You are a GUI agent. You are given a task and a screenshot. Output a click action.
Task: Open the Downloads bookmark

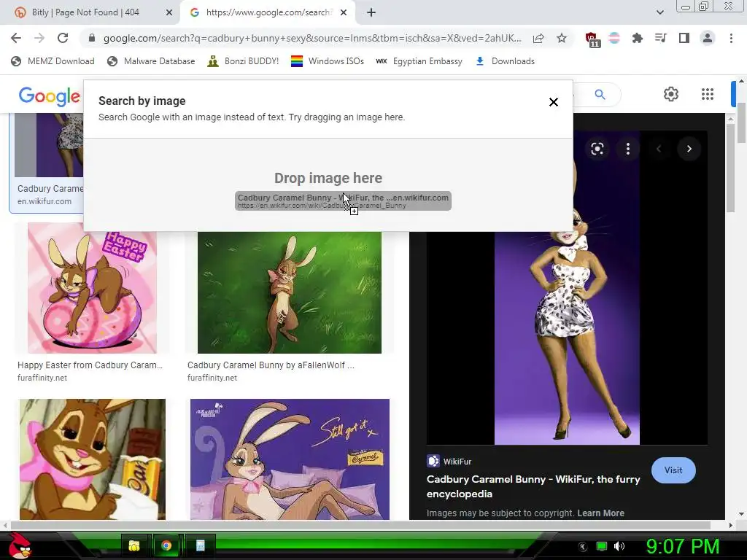(x=506, y=61)
